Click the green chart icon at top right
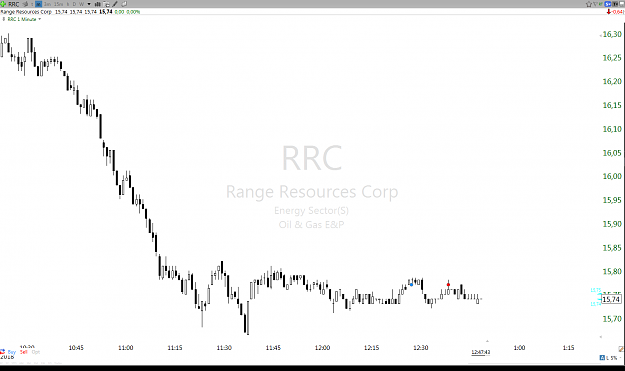Screen dimensions: 625x371 point(601,4)
